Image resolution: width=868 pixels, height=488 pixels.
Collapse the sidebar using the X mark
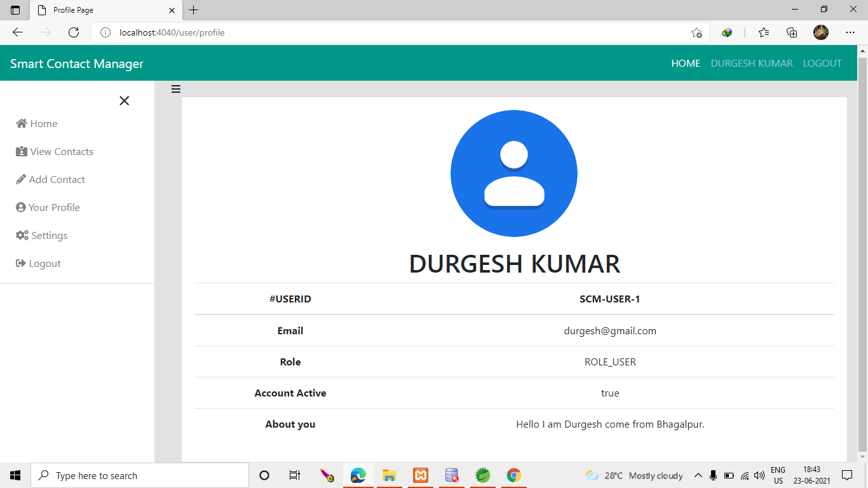[x=124, y=100]
